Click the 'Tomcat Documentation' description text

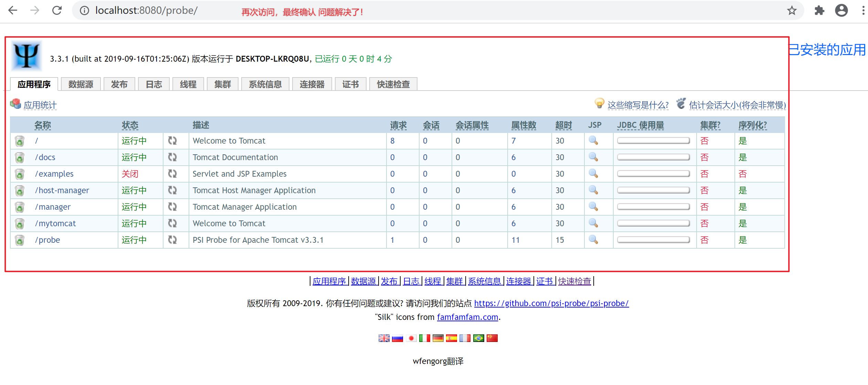pyautogui.click(x=235, y=157)
